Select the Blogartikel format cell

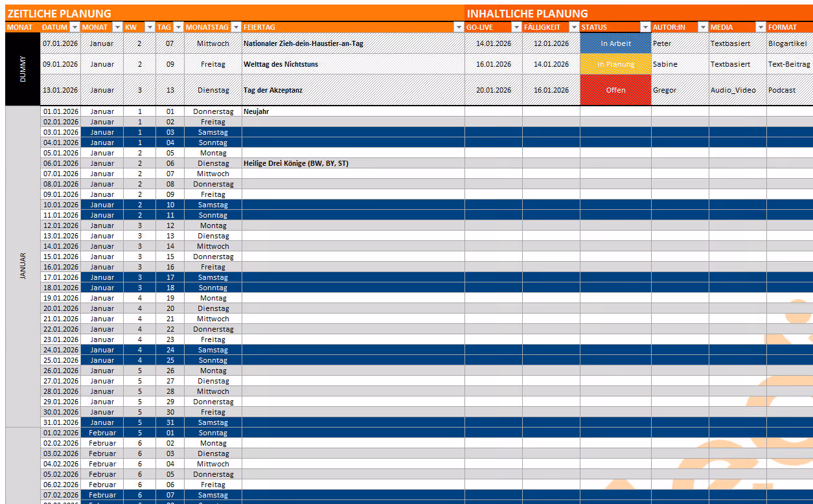(790, 43)
